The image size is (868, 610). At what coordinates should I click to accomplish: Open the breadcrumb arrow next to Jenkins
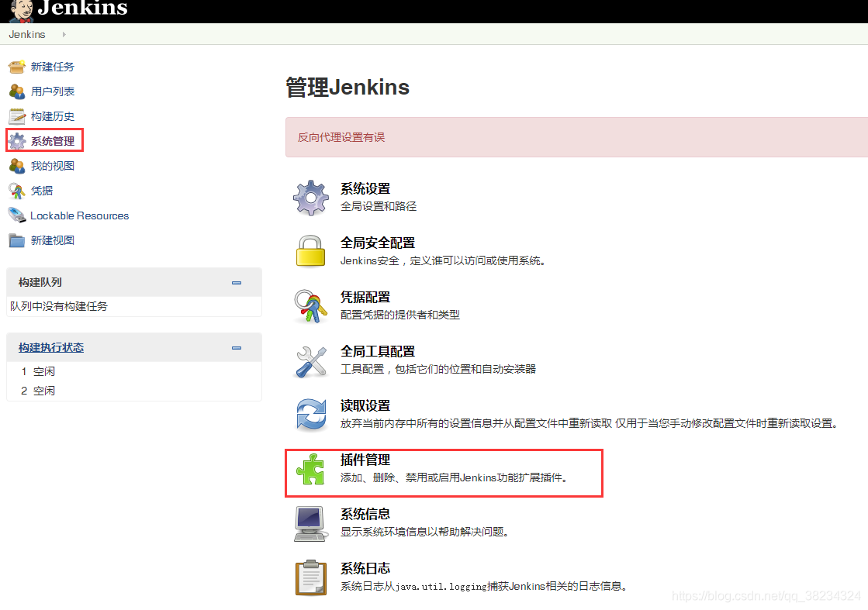tap(64, 34)
